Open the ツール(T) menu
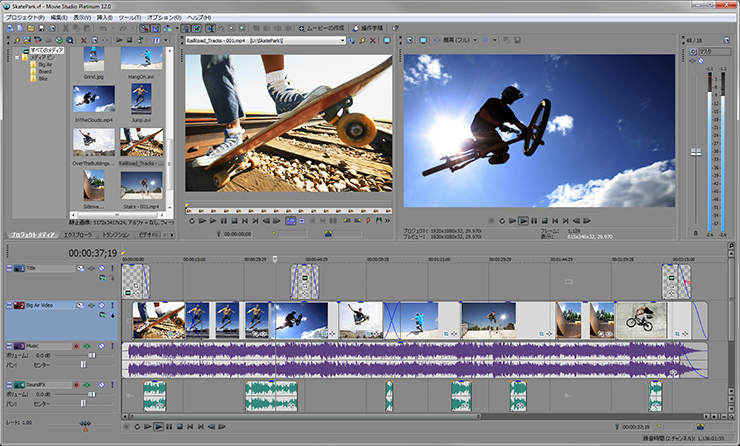 point(130,18)
